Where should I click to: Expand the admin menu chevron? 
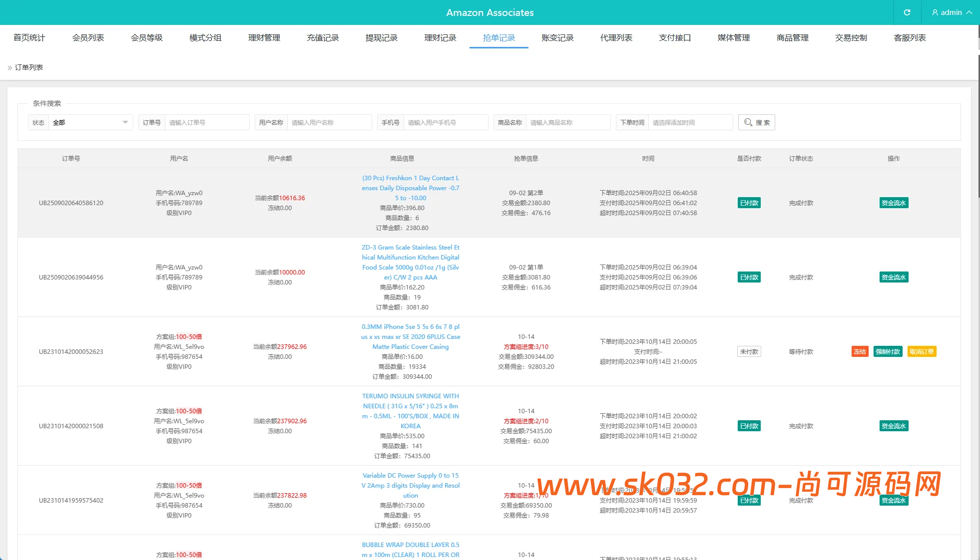click(x=969, y=12)
